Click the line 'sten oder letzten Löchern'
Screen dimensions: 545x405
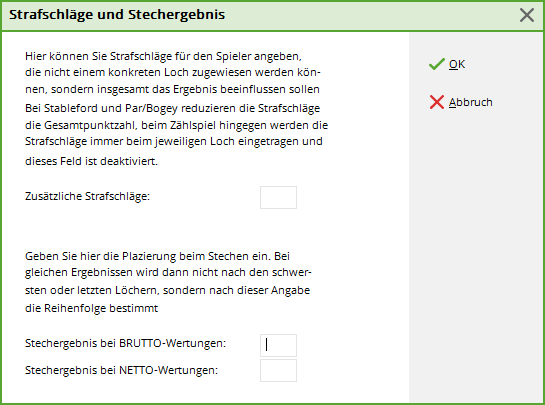[x=168, y=290]
